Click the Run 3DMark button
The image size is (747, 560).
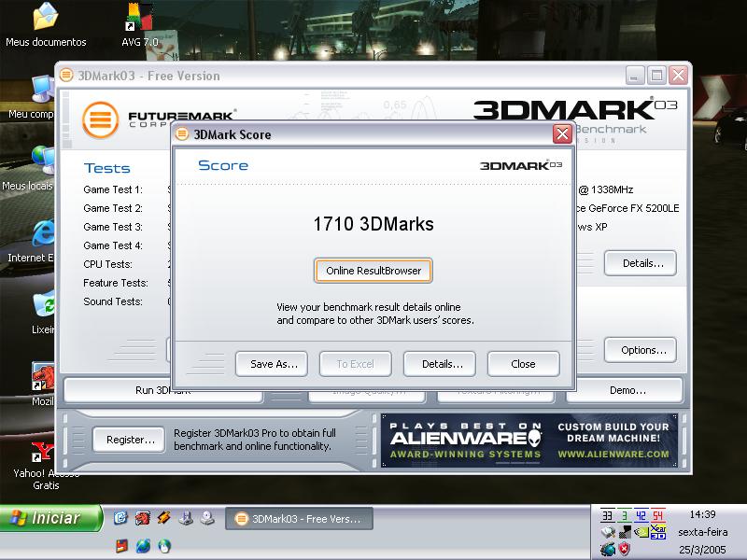click(162, 391)
